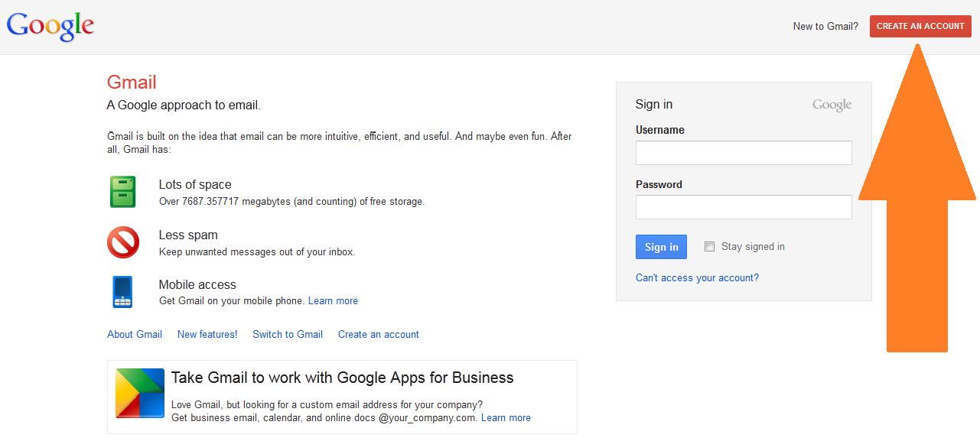Click the Username input field
Screen dimensions: 980x441
point(743,152)
